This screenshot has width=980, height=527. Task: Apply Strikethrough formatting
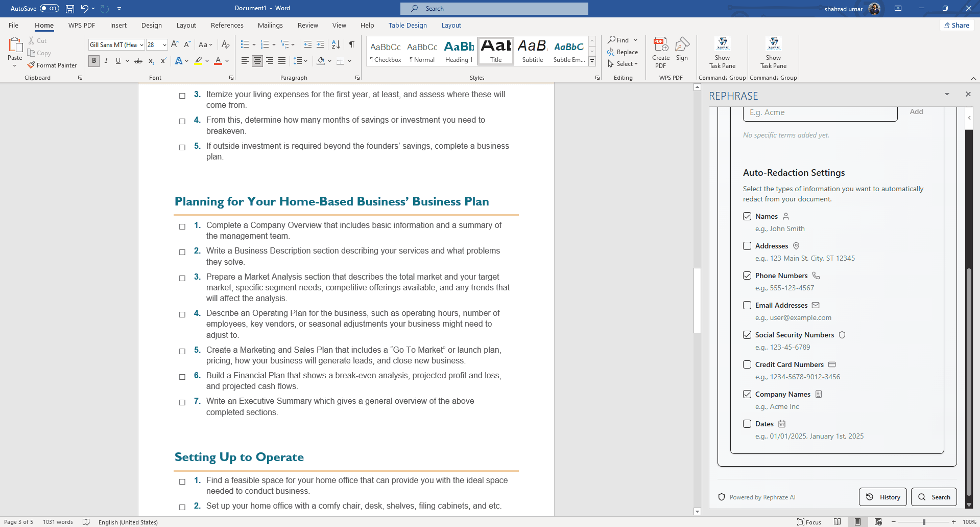click(138, 61)
